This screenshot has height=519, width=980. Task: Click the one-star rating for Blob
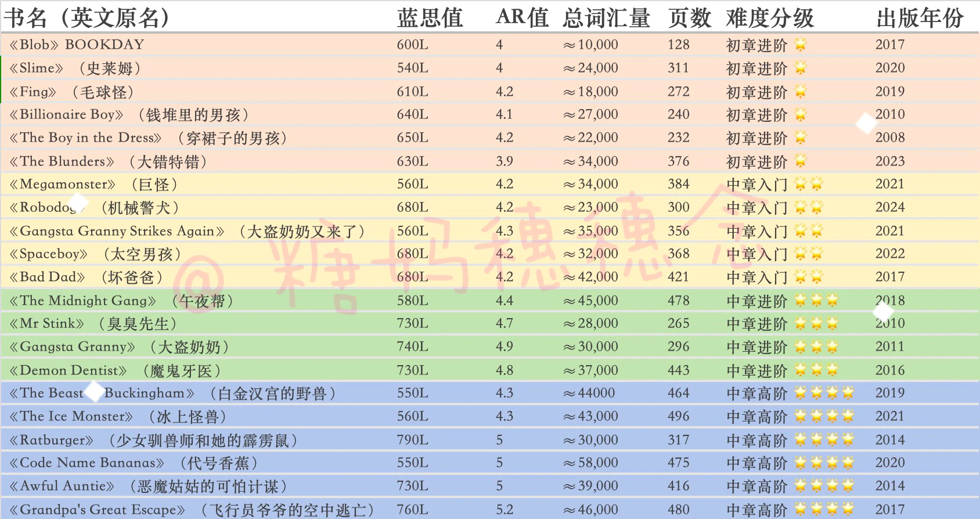tap(801, 45)
